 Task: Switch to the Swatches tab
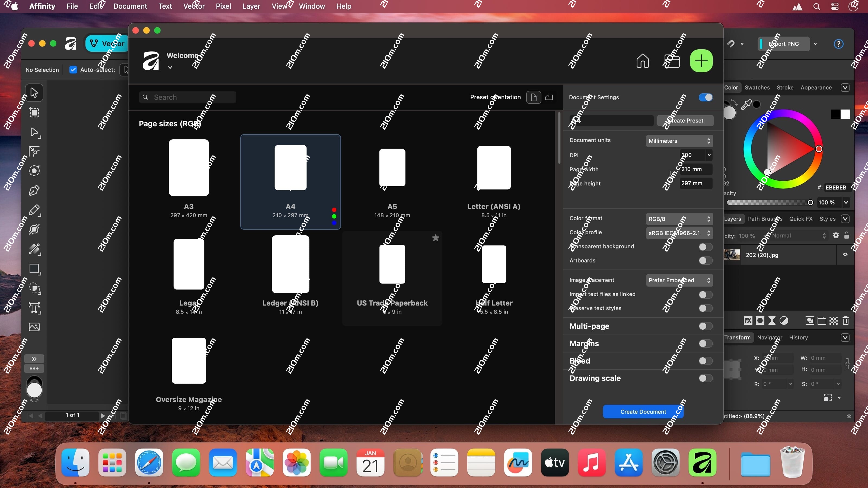(757, 88)
